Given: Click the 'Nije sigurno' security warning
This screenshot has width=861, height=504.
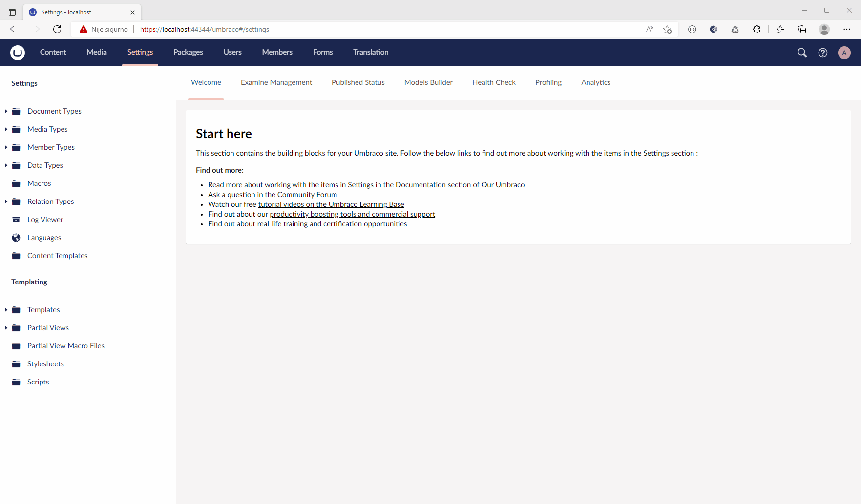Looking at the screenshot, I should 104,29.
